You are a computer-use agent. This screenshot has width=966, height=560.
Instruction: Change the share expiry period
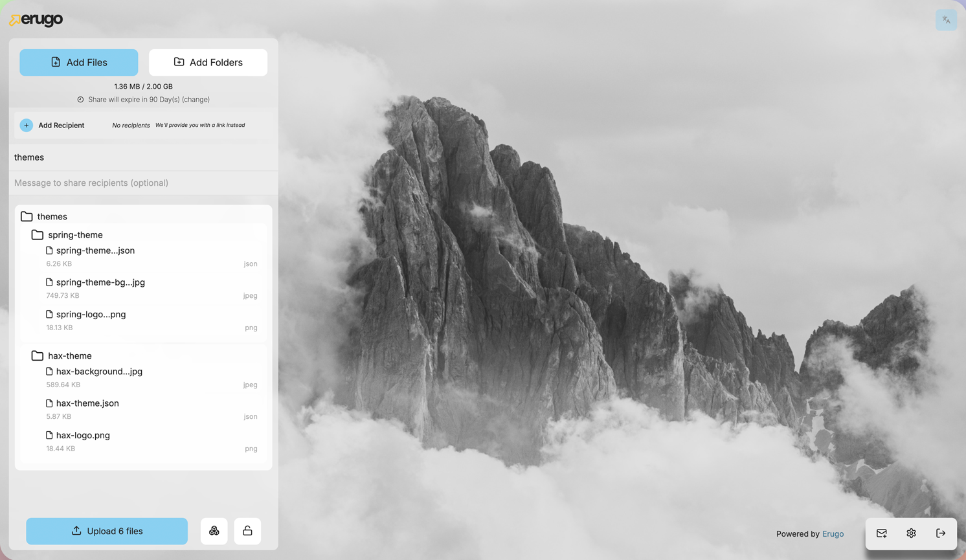pos(196,100)
